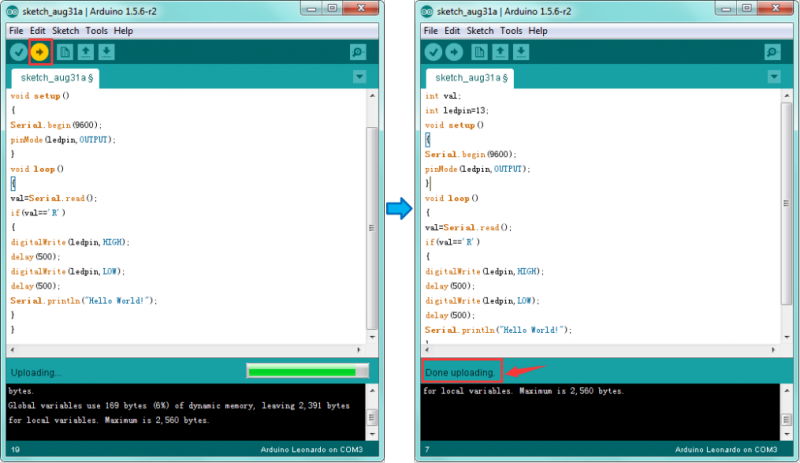The width and height of the screenshot is (800, 463).
Task: Open Serial Monitor in the left window
Action: click(x=358, y=52)
